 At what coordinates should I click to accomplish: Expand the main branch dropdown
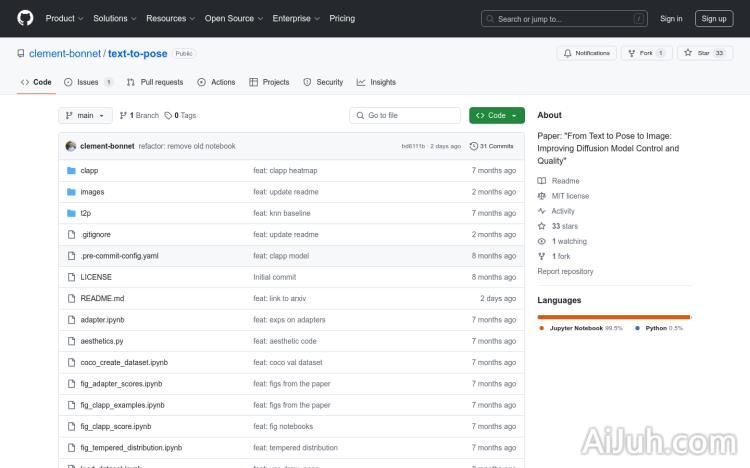(87, 115)
